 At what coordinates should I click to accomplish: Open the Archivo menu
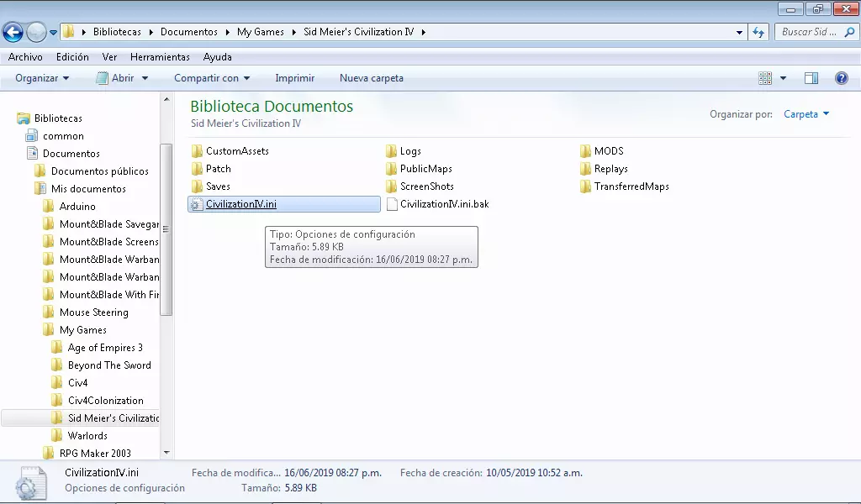click(x=25, y=57)
